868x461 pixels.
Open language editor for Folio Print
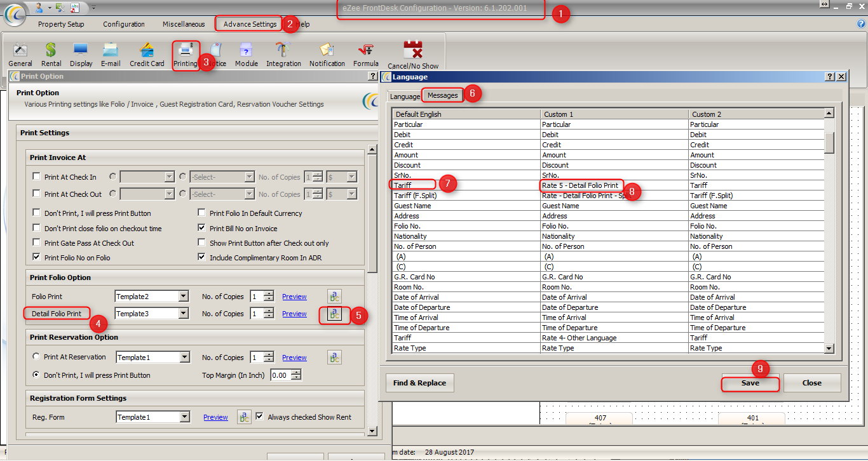tap(334, 296)
